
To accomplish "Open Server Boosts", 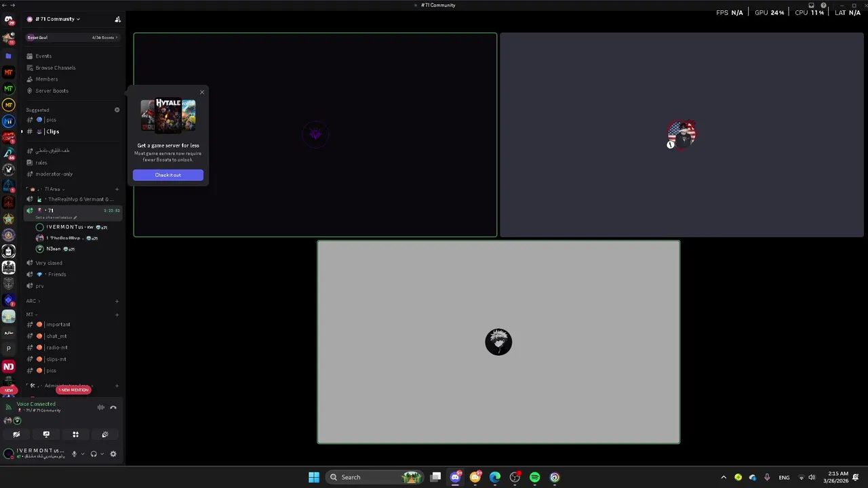I will click(73, 91).
